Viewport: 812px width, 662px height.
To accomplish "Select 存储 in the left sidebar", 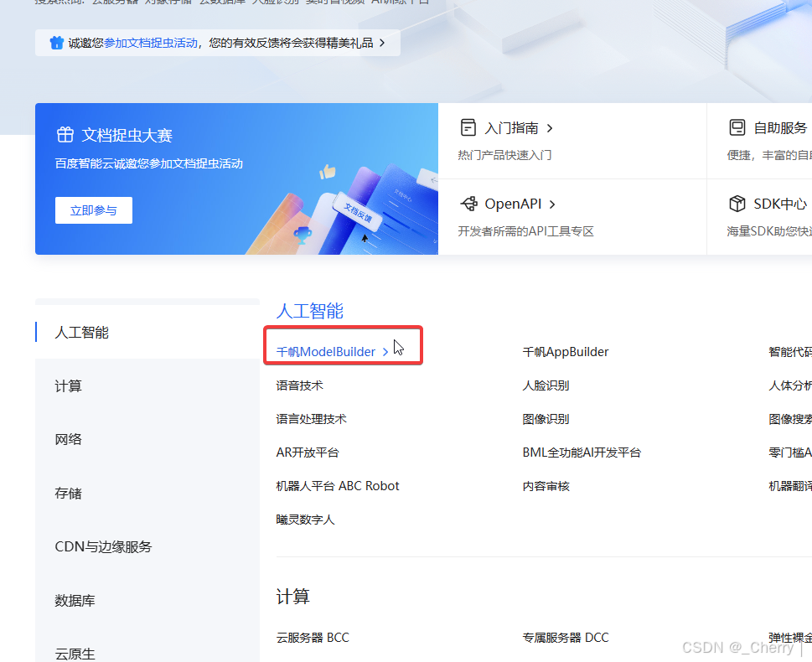I will [69, 493].
